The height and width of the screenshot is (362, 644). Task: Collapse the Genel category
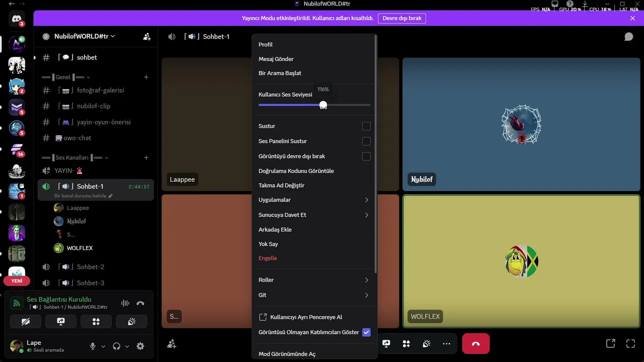(x=66, y=77)
